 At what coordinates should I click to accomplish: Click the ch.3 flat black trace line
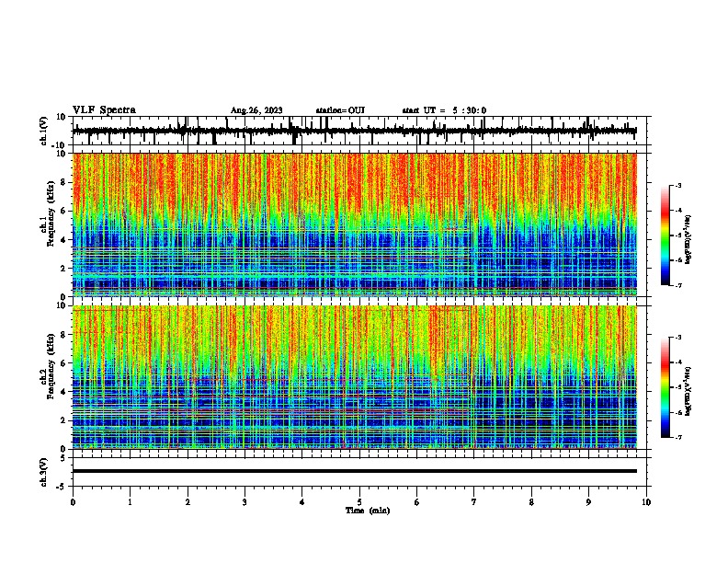354,471
